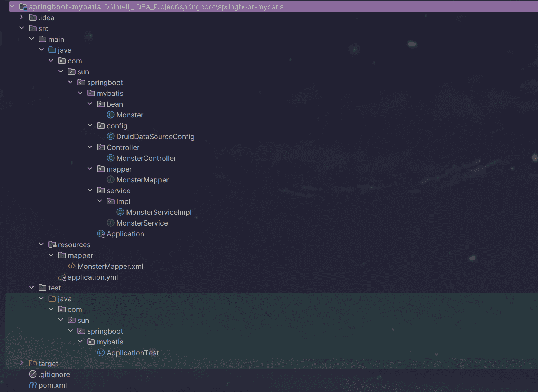Image resolution: width=538 pixels, height=392 pixels.
Task: Select the Impl package label
Action: [x=123, y=201]
